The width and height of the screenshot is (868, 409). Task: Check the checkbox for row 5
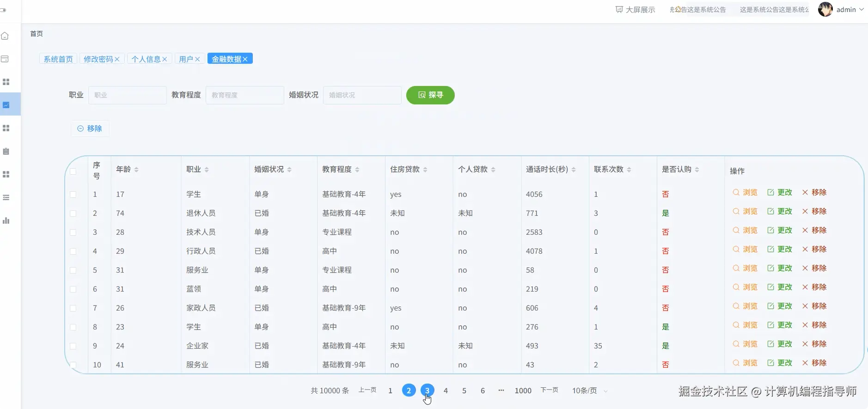73,270
